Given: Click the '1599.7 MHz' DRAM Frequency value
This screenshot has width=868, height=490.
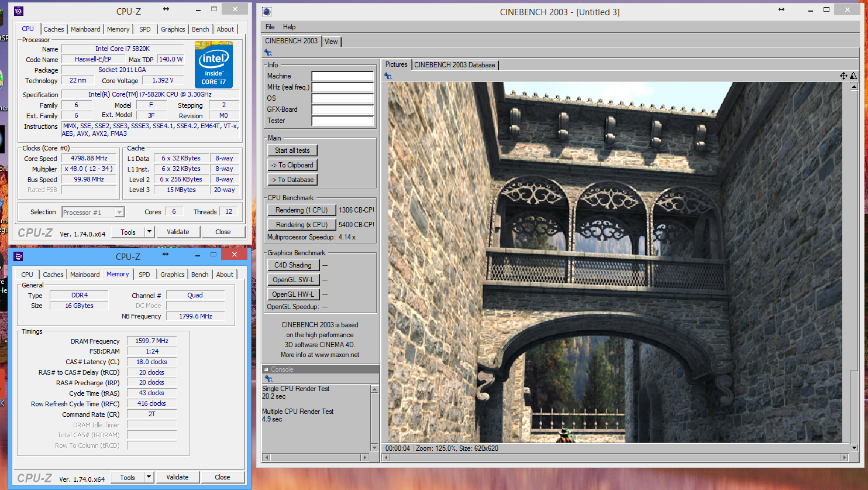Looking at the screenshot, I should (152, 341).
